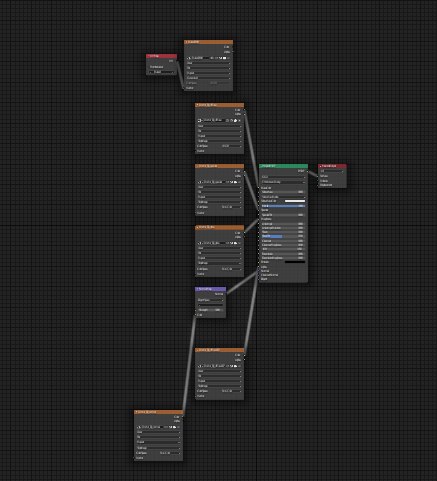The width and height of the screenshot is (437, 481).
Task: Click open-image folder icon in Base Color texture node
Action: pos(235,120)
